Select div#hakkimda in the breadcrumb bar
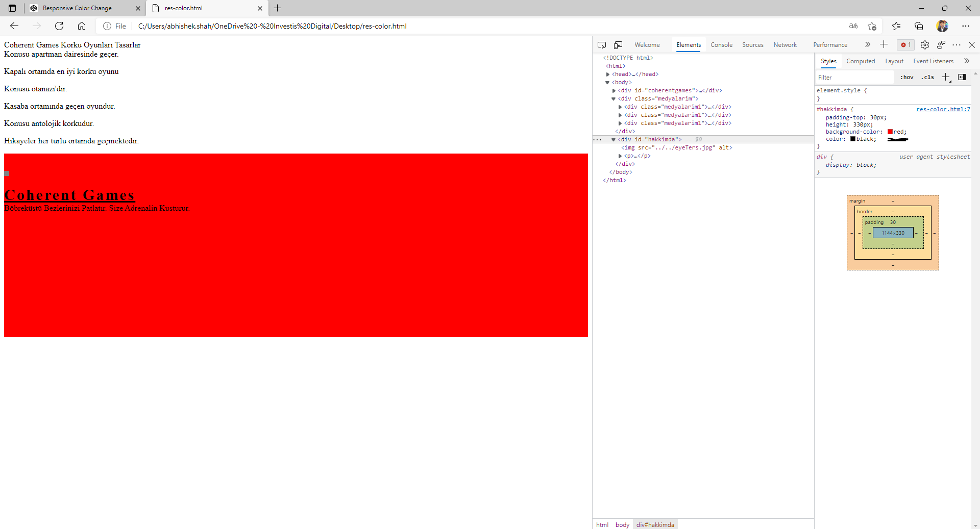Screen dimensions: 980x529 655,524
